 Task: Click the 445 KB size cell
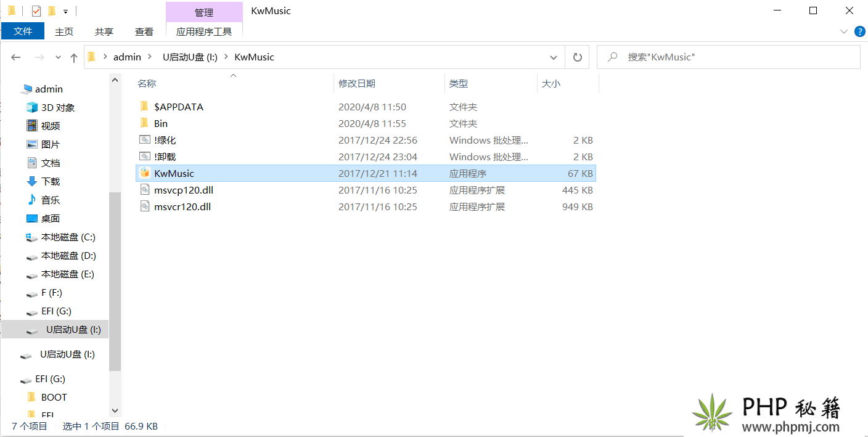[578, 190]
